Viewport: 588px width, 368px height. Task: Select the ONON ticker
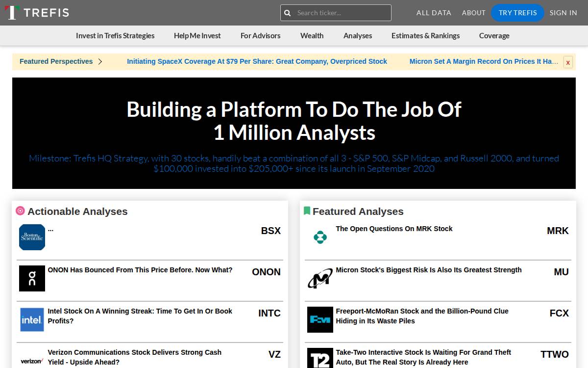267,272
